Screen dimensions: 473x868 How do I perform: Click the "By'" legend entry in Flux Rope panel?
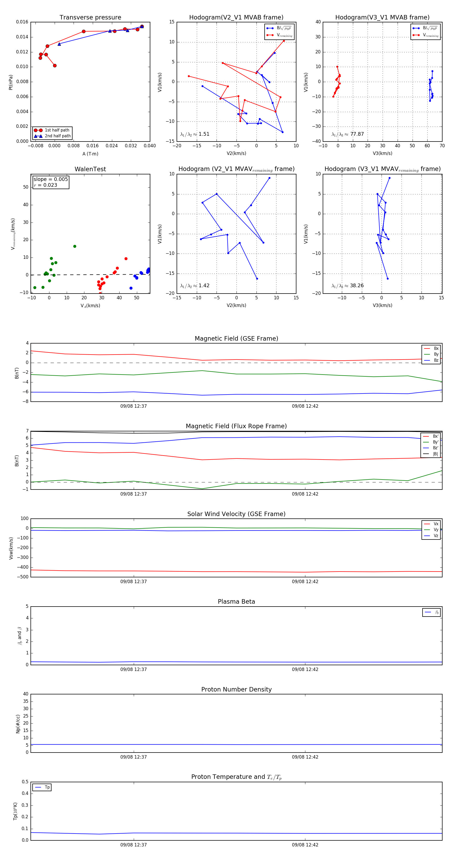click(431, 442)
